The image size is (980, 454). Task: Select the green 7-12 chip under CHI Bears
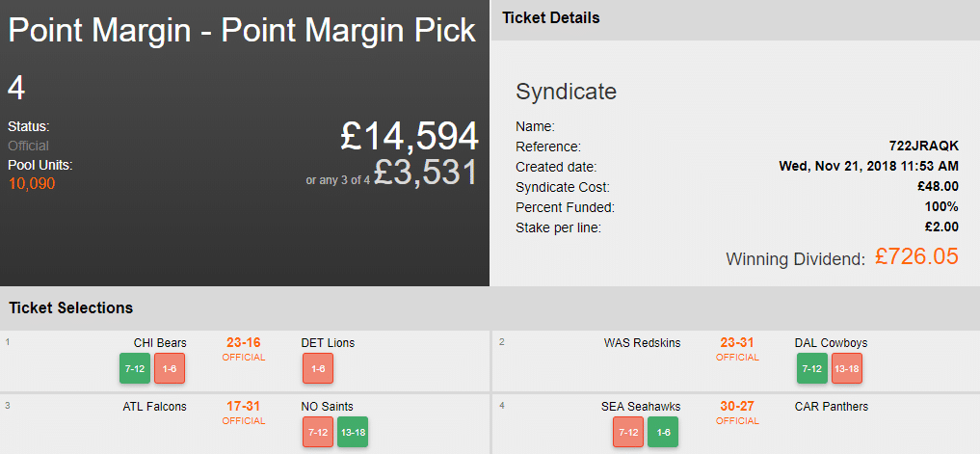[136, 369]
